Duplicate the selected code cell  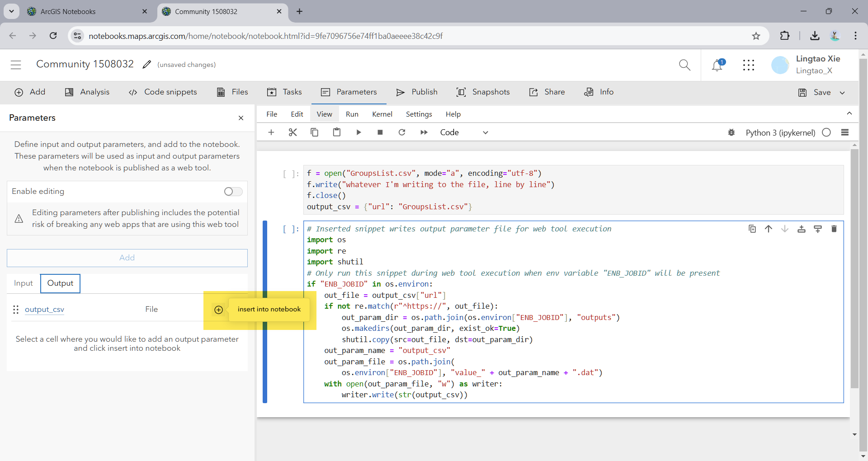tap(752, 229)
